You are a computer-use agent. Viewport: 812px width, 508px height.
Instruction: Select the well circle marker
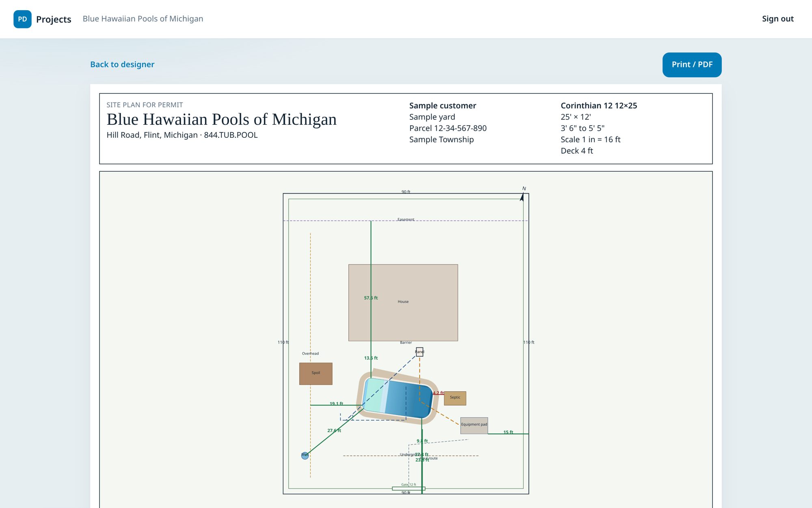pos(305,456)
